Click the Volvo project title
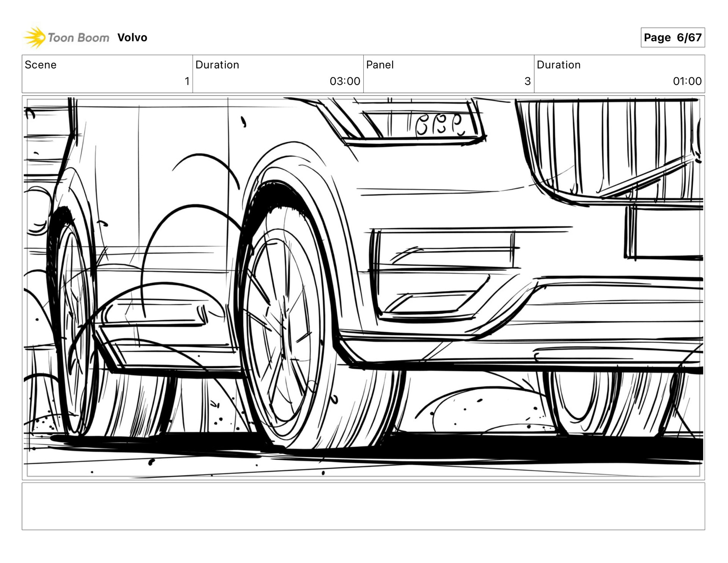This screenshot has width=728, height=563. 132,38
